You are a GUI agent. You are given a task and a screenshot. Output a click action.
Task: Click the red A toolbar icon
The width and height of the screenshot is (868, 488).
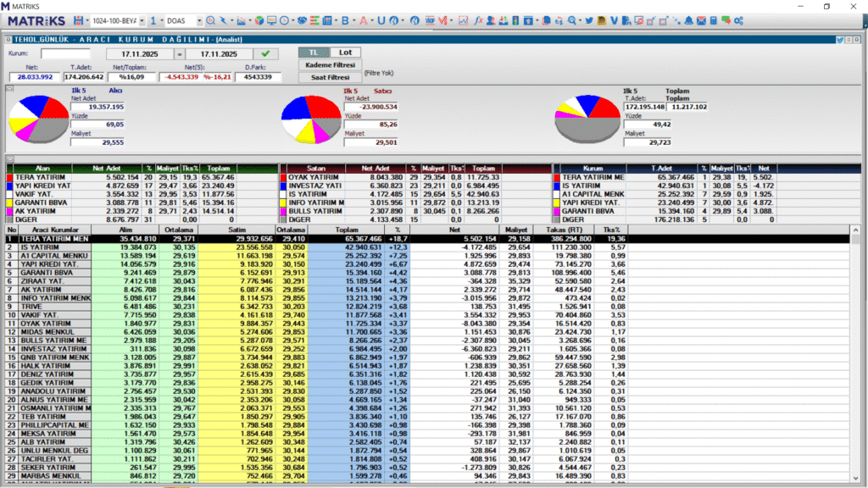tap(363, 20)
